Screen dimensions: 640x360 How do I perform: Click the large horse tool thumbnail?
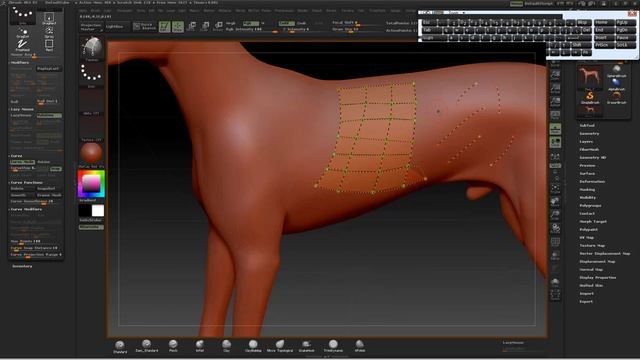[x=589, y=78]
